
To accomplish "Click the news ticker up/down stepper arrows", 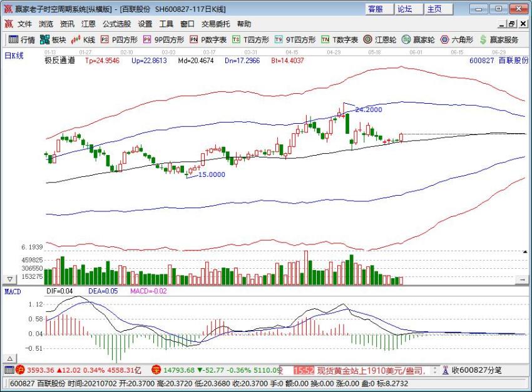I will (434, 370).
